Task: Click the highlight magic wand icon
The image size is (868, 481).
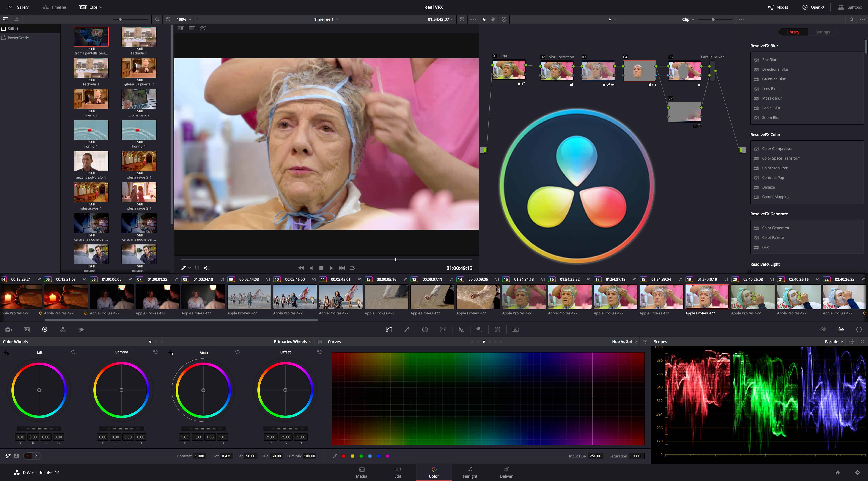Action: (203, 28)
